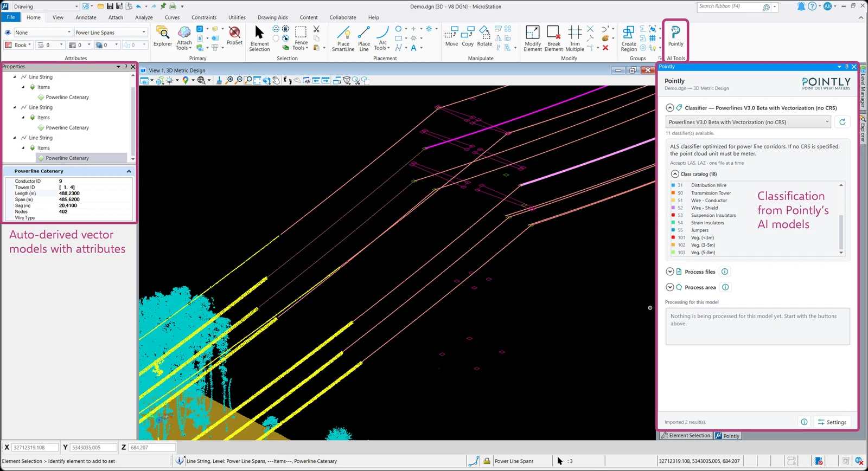868x471 pixels.
Task: Switch to the View ribbon tab
Action: coord(58,17)
